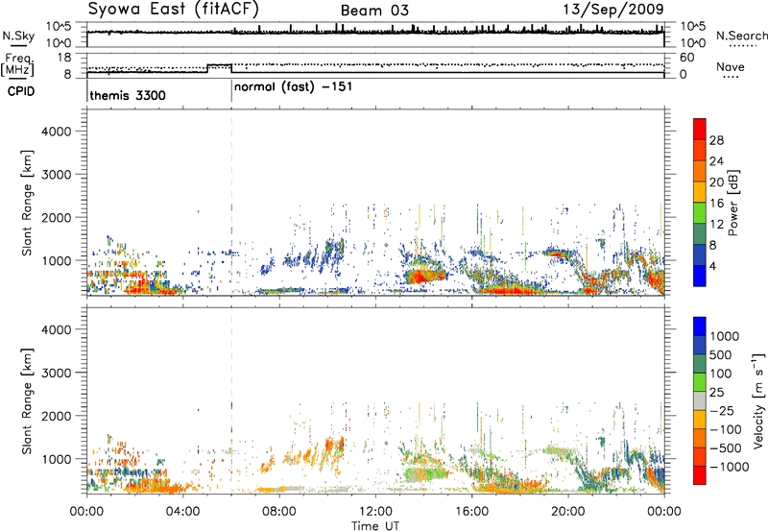Click the frequency step-up segment near 05:00

tap(220, 65)
